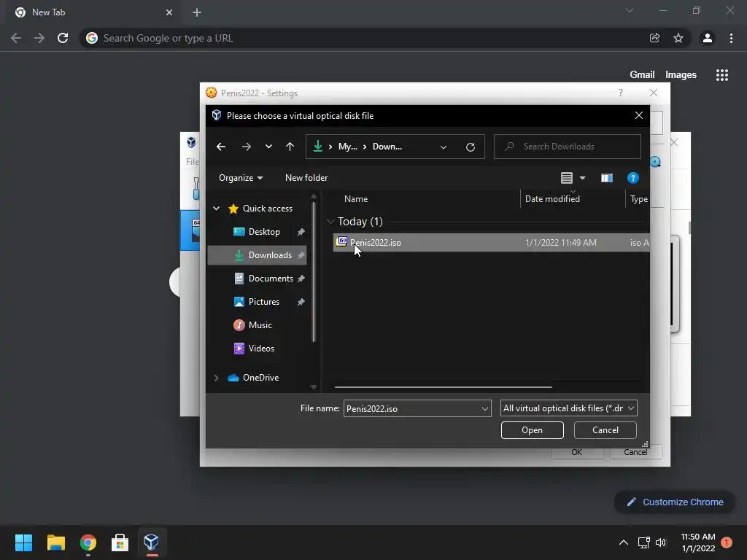Go forward in file dialog navigation
747x560 pixels.
[x=246, y=147]
